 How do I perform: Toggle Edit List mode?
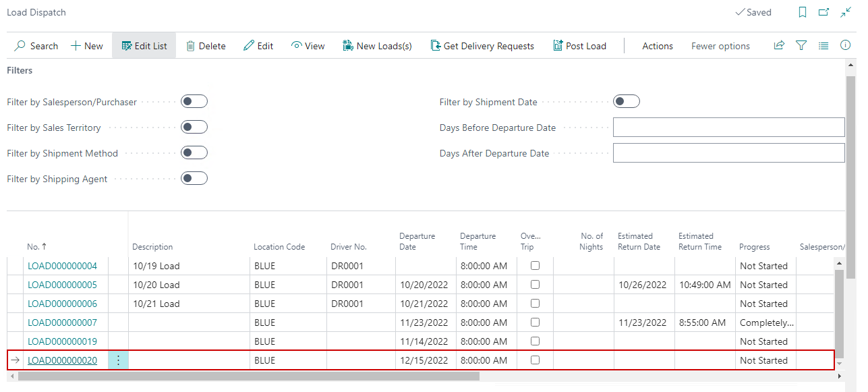point(144,46)
